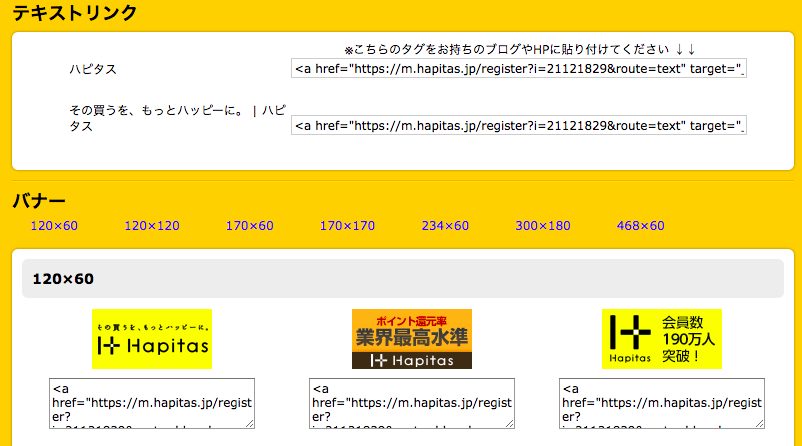Click the バナー section heading
This screenshot has width=802, height=446.
coord(39,201)
